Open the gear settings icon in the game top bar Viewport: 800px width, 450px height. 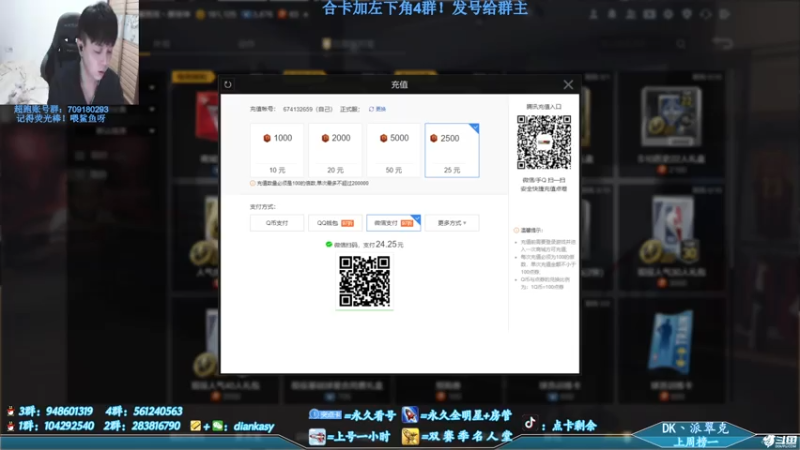point(668,14)
